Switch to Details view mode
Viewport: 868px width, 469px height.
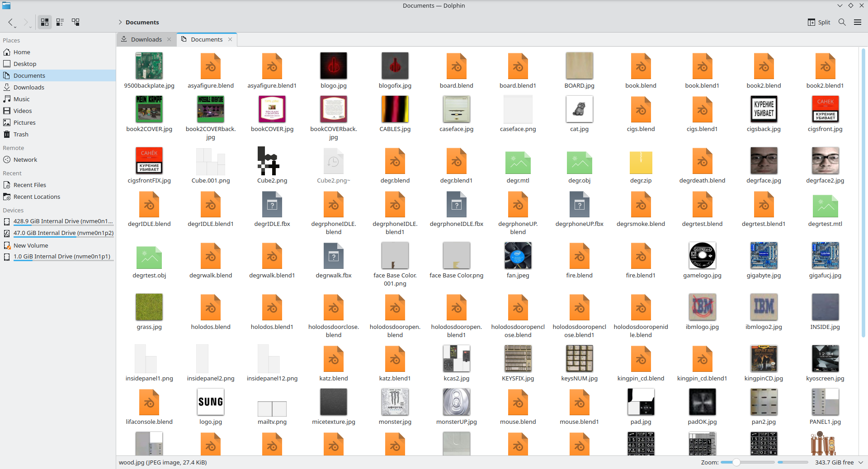point(75,22)
